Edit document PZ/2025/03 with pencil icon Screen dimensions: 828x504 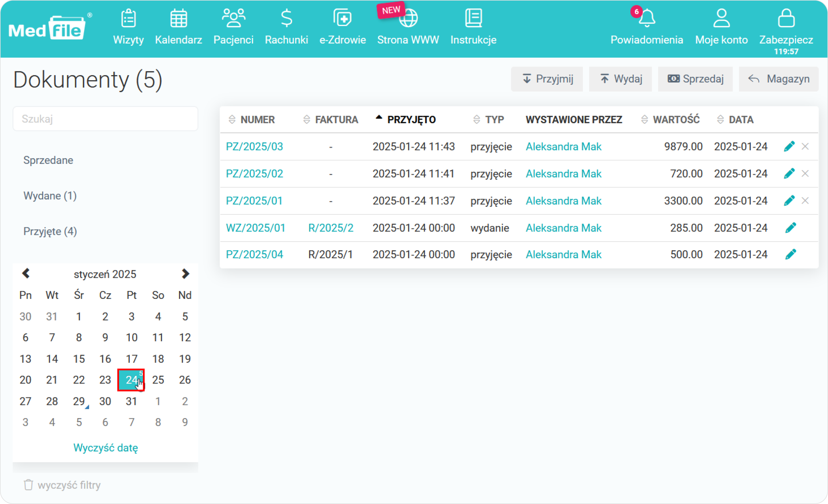tap(789, 146)
